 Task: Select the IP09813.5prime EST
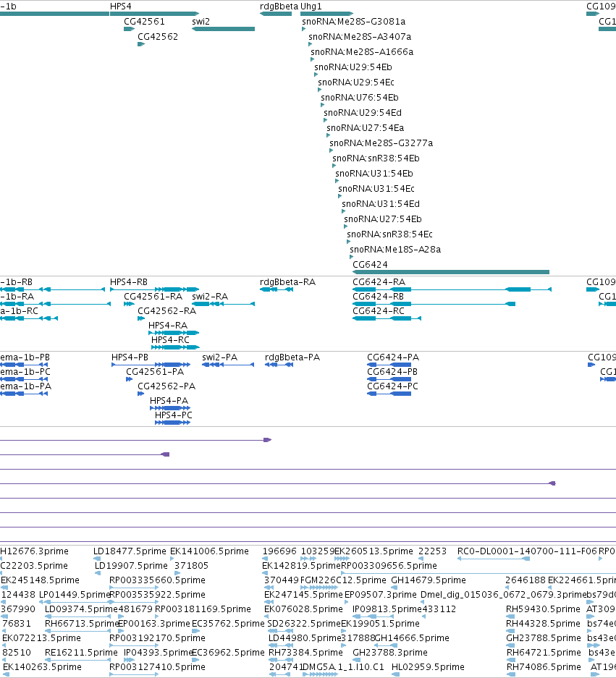coord(374,616)
